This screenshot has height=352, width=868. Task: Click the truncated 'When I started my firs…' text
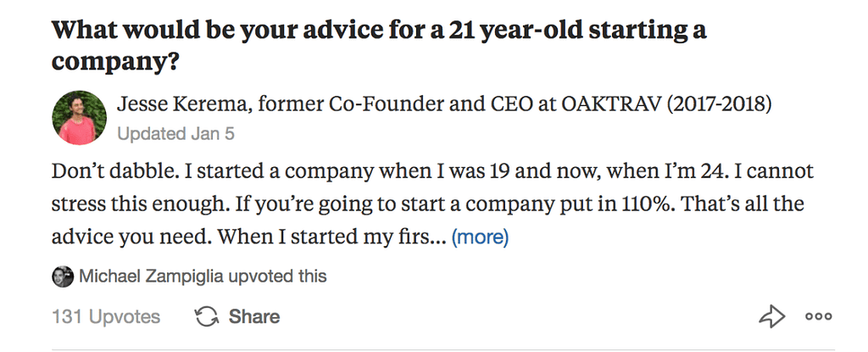tap(331, 237)
